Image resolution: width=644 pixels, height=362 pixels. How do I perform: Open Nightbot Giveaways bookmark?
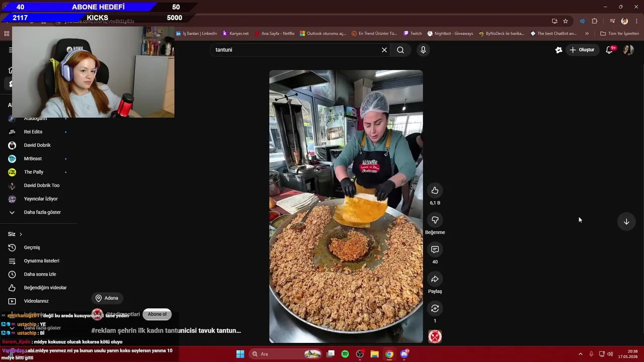(450, 34)
